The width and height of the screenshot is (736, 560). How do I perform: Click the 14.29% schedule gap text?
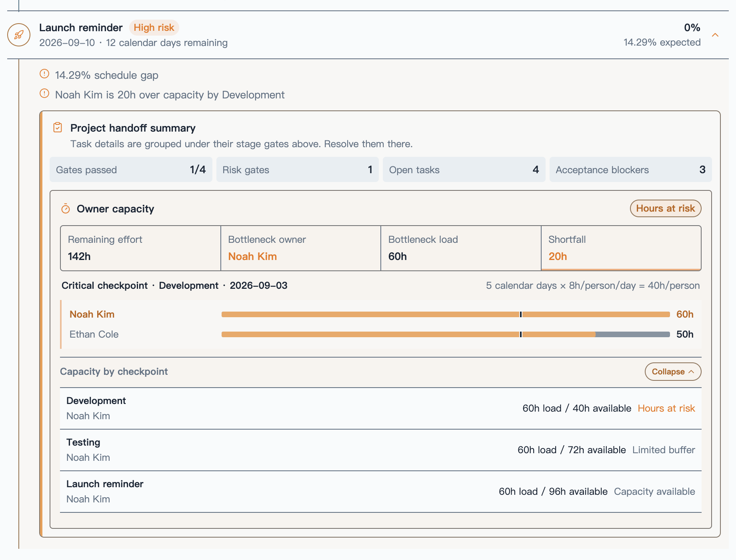pyautogui.click(x=107, y=75)
